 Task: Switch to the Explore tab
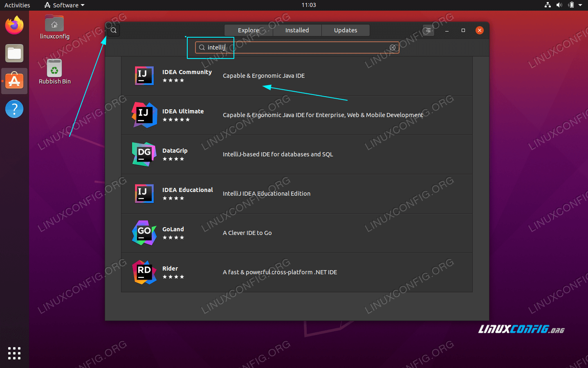coord(249,30)
